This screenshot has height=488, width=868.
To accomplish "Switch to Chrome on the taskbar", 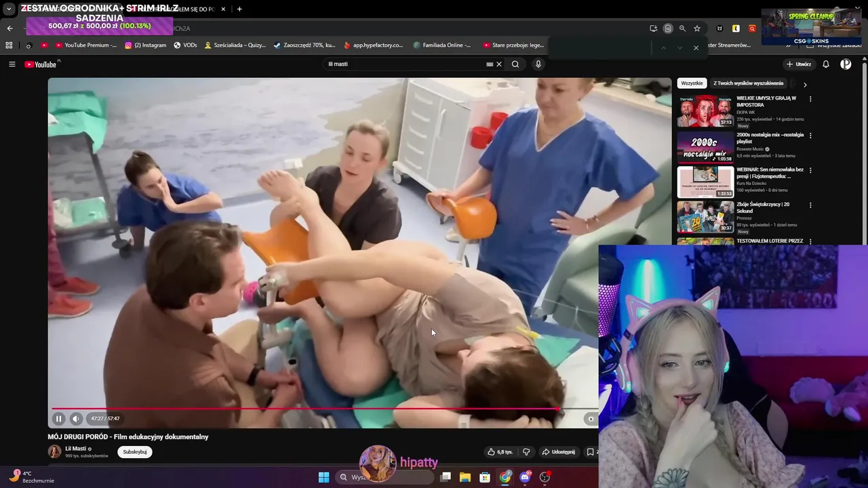I will point(505,477).
